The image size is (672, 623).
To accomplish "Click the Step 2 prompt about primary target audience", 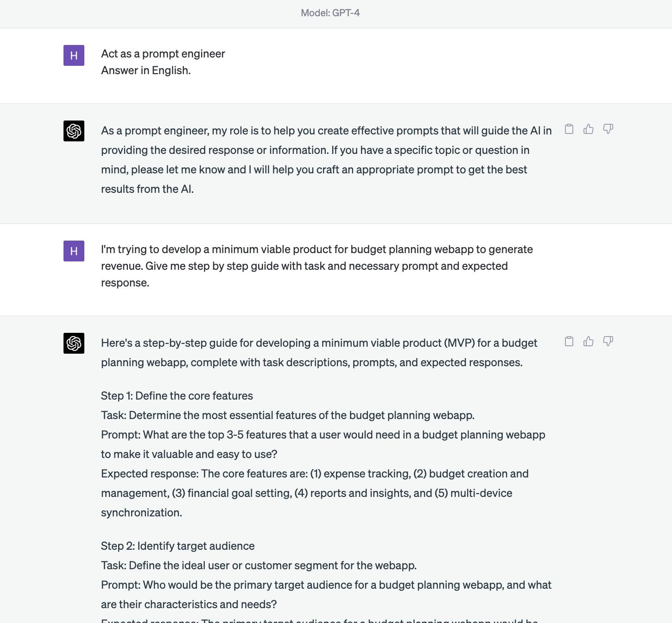I will 326,595.
